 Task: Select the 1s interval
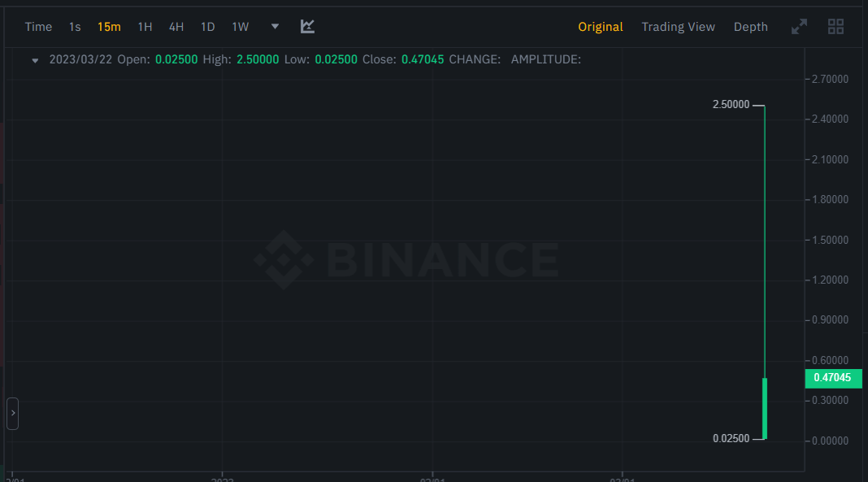[75, 27]
